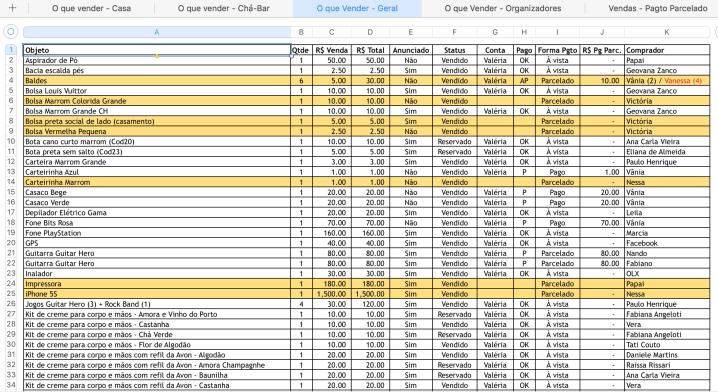Select the 'GPS' cell
Image resolution: width=718 pixels, height=392 pixels.
pyautogui.click(x=157, y=243)
